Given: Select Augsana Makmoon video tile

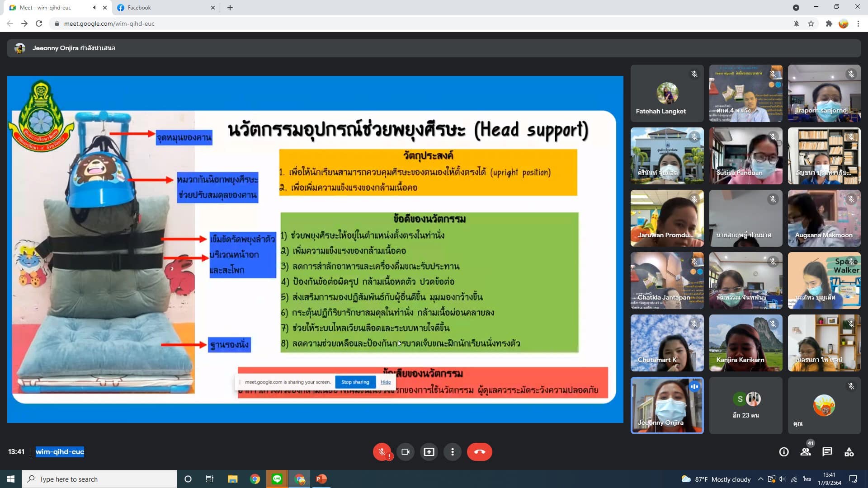Looking at the screenshot, I should 824,218.
